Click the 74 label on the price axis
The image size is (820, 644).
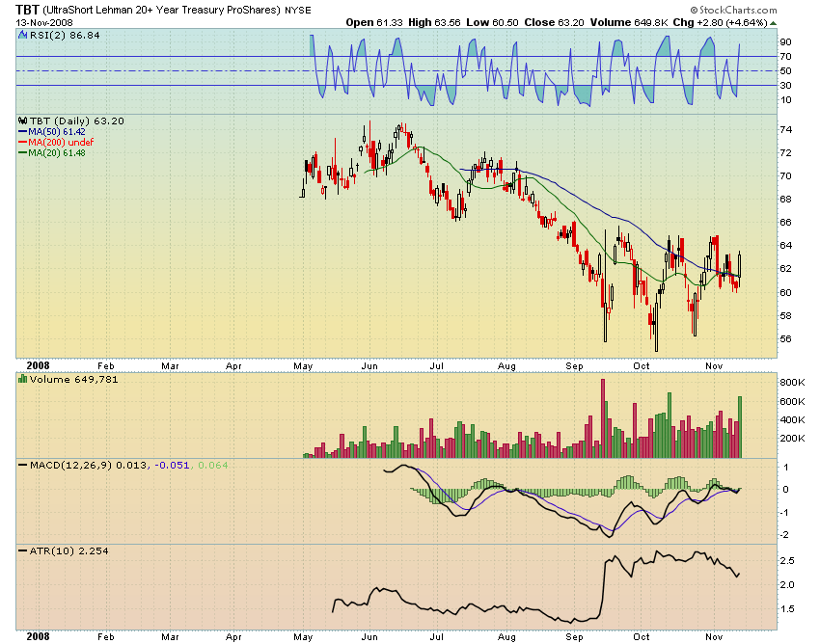click(x=785, y=129)
